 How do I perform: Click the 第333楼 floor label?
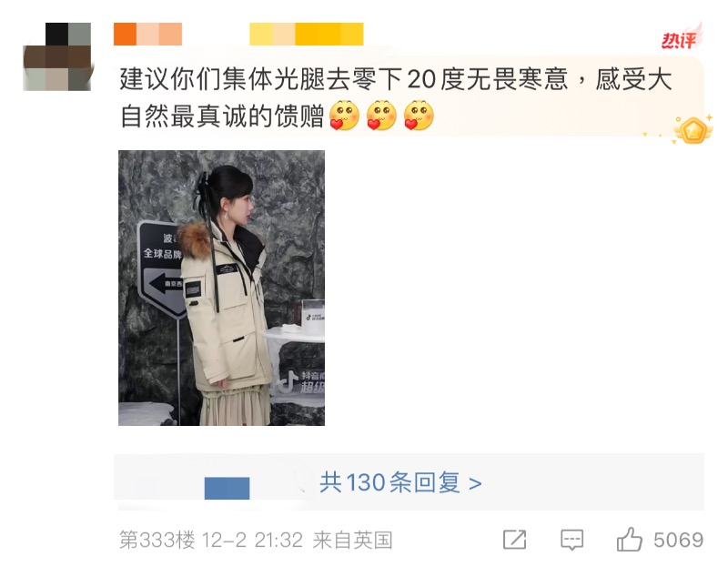[157, 540]
